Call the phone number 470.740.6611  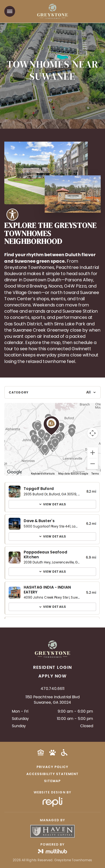click(52, 688)
